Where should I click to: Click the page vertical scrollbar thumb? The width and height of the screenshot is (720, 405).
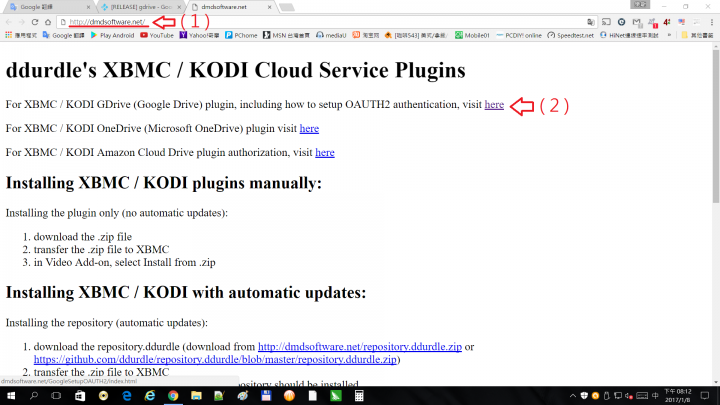click(x=716, y=124)
